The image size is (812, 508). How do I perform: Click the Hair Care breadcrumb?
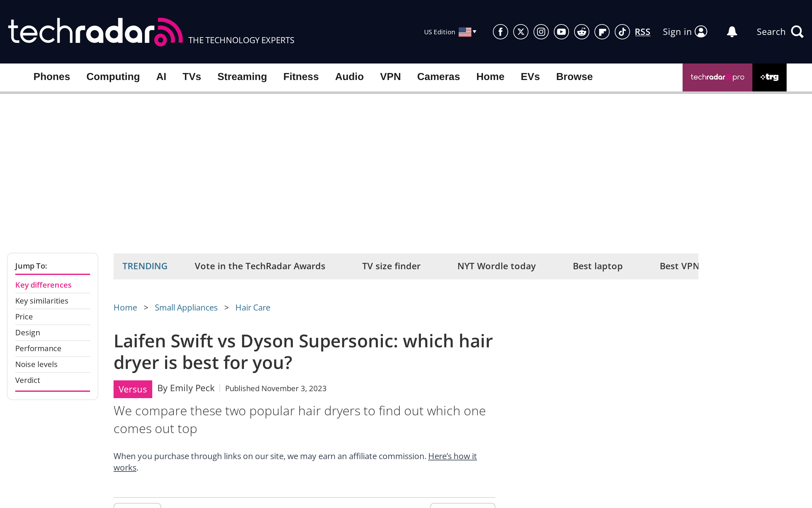[253, 307]
